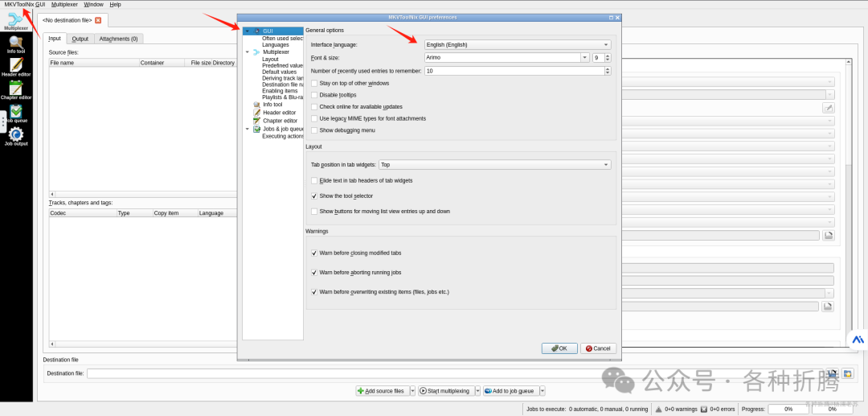Cancel the preferences dialog

(597, 348)
